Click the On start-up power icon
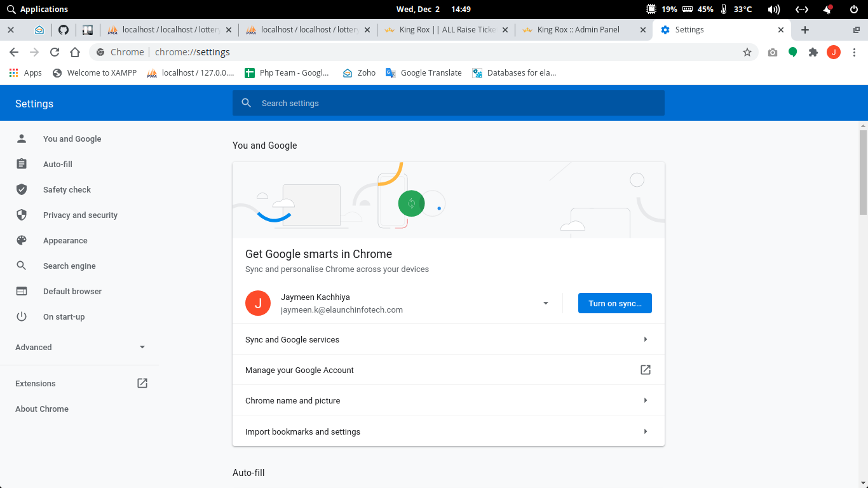Viewport: 868px width, 488px height. [22, 316]
